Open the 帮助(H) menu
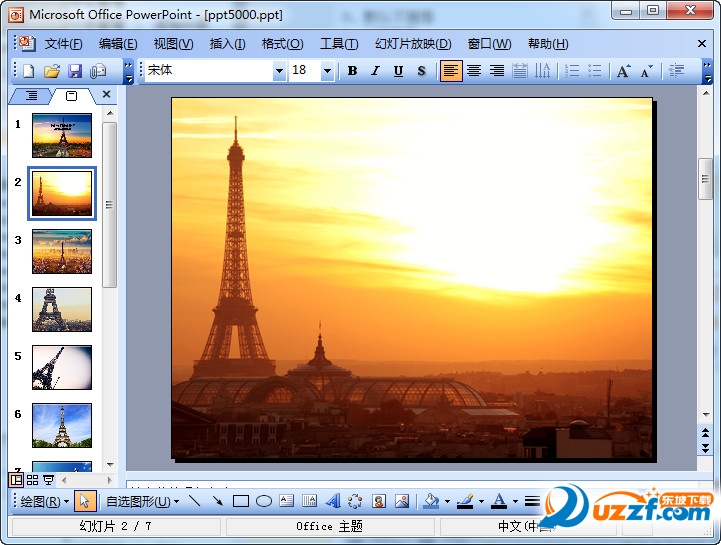 pos(548,44)
